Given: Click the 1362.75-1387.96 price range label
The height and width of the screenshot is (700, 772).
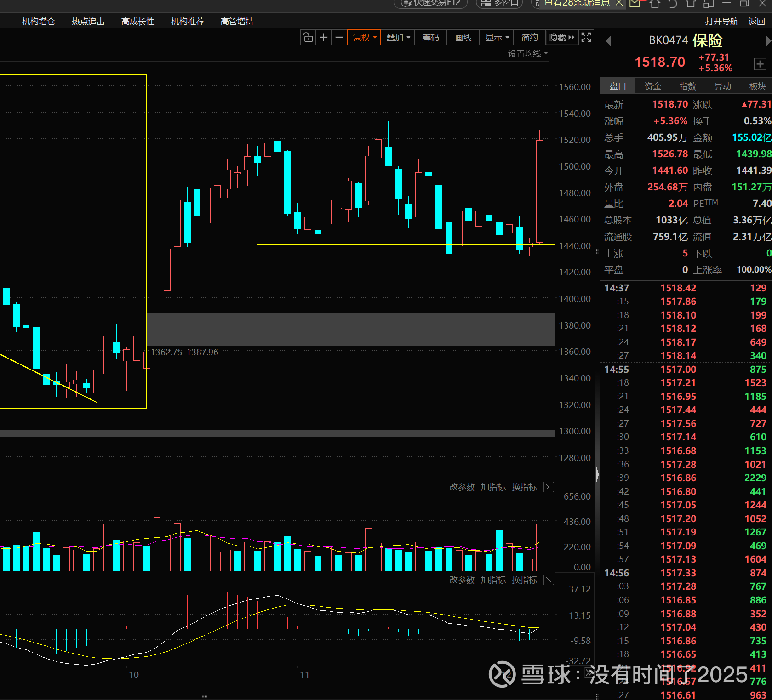Looking at the screenshot, I should point(184,352).
